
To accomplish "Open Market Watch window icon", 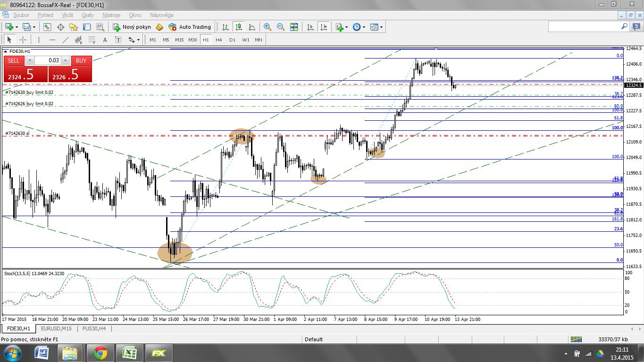I will point(48,27).
